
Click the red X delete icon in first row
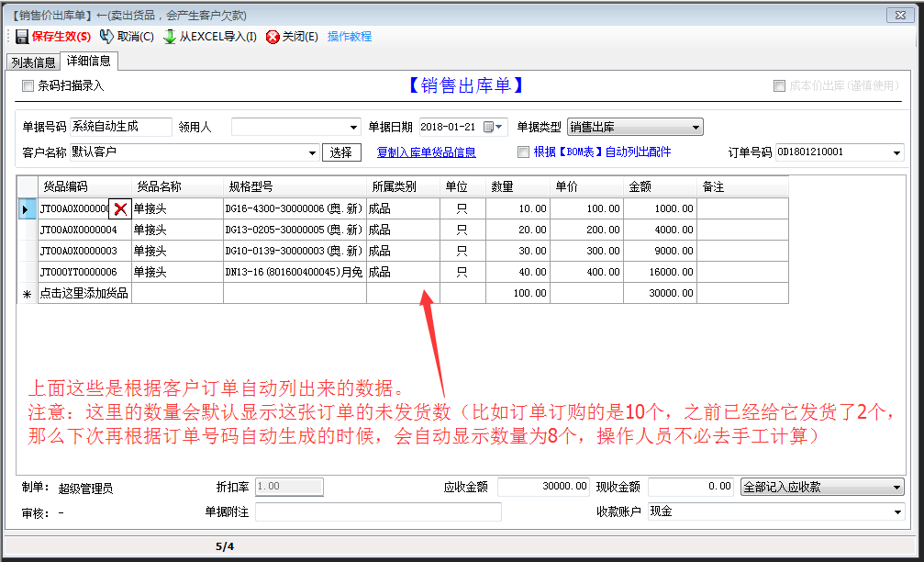[120, 209]
